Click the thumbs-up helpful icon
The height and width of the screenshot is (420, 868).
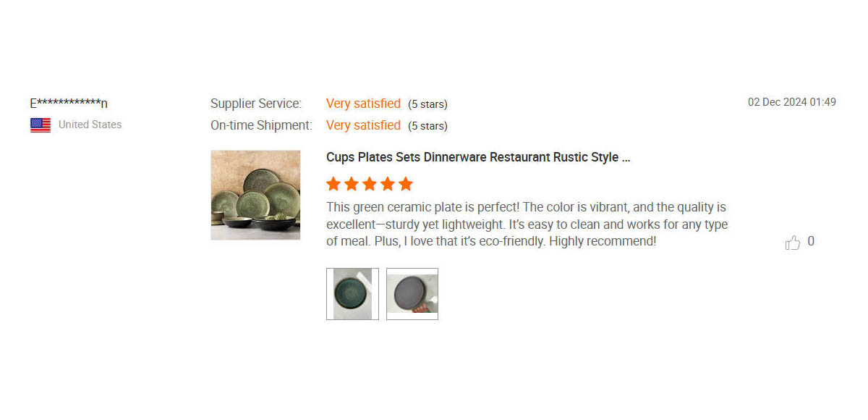tap(793, 243)
